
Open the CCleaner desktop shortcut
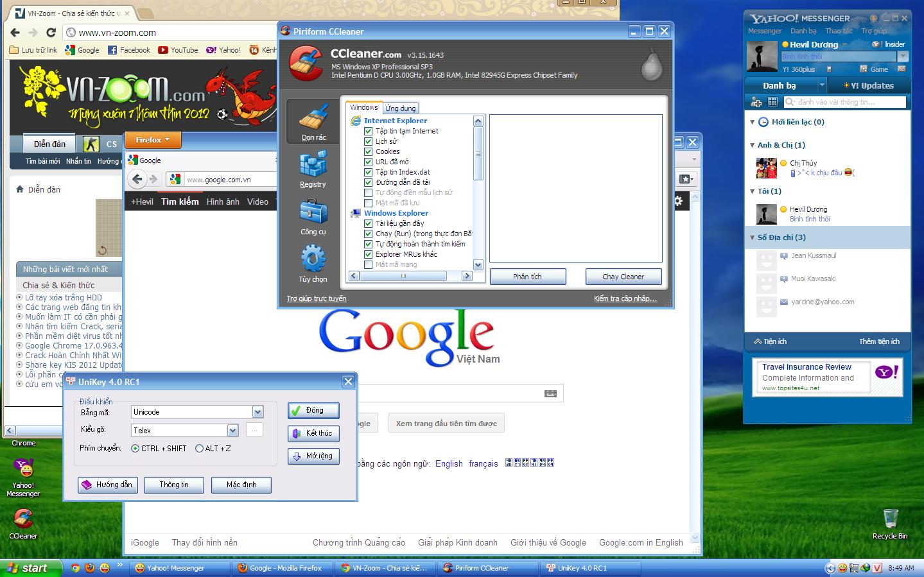pyautogui.click(x=24, y=523)
